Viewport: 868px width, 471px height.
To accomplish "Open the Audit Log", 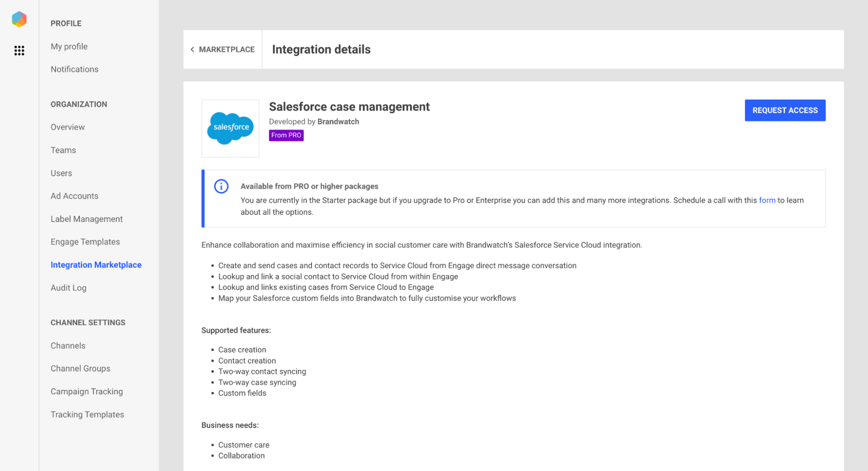I will (68, 288).
